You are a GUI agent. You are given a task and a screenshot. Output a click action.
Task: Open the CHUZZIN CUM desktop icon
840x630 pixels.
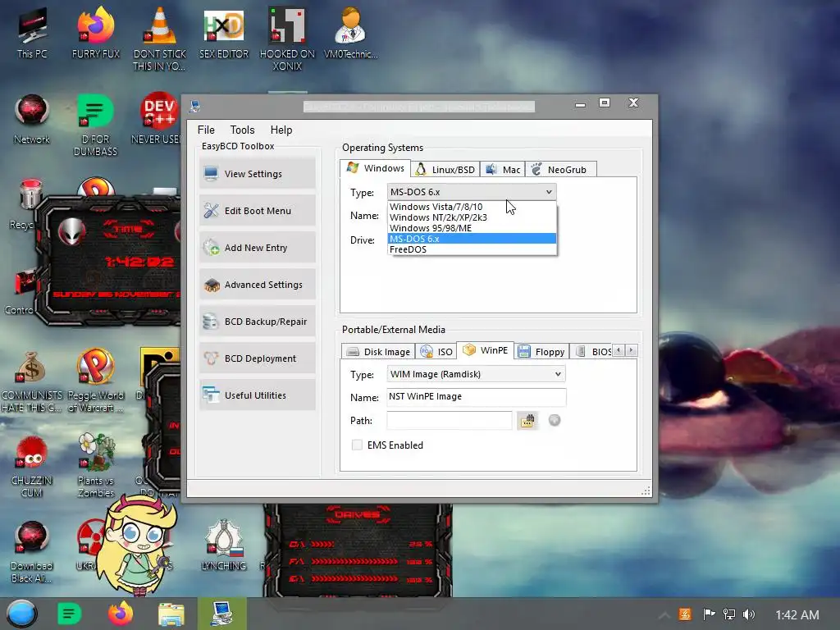32,466
